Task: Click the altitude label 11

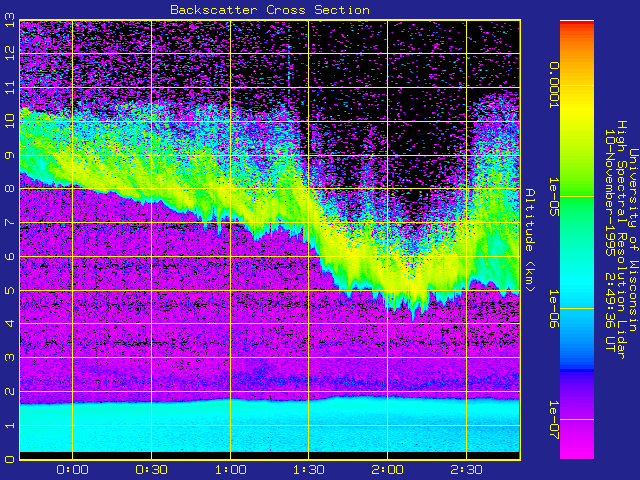Action: pos(9,87)
